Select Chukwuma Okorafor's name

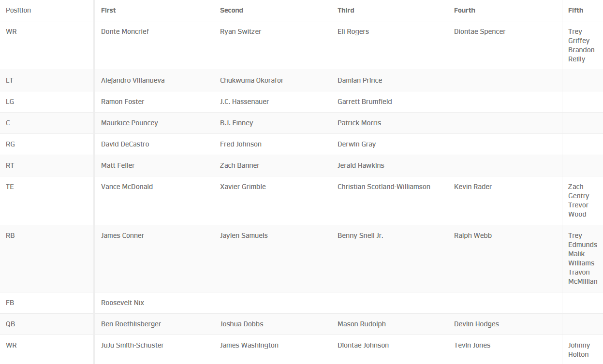coord(251,80)
